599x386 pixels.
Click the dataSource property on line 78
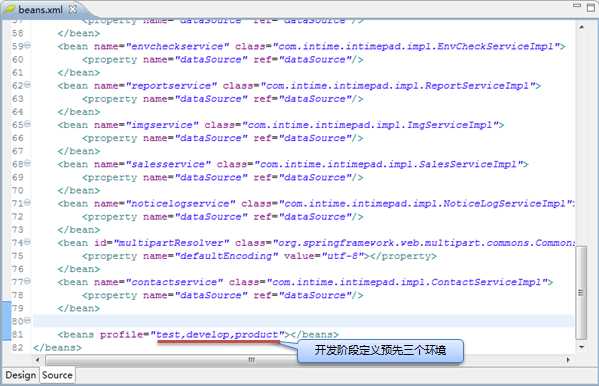click(x=222, y=296)
